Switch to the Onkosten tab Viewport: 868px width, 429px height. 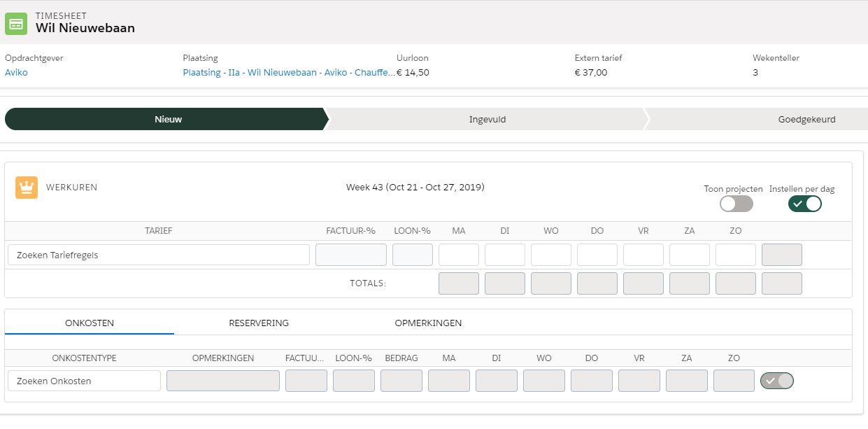90,323
